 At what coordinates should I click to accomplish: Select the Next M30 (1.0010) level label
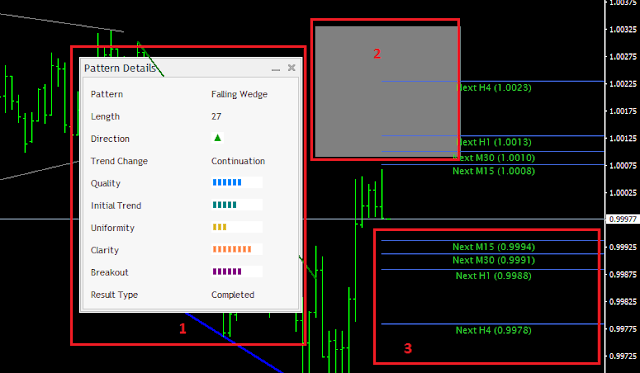(x=493, y=158)
